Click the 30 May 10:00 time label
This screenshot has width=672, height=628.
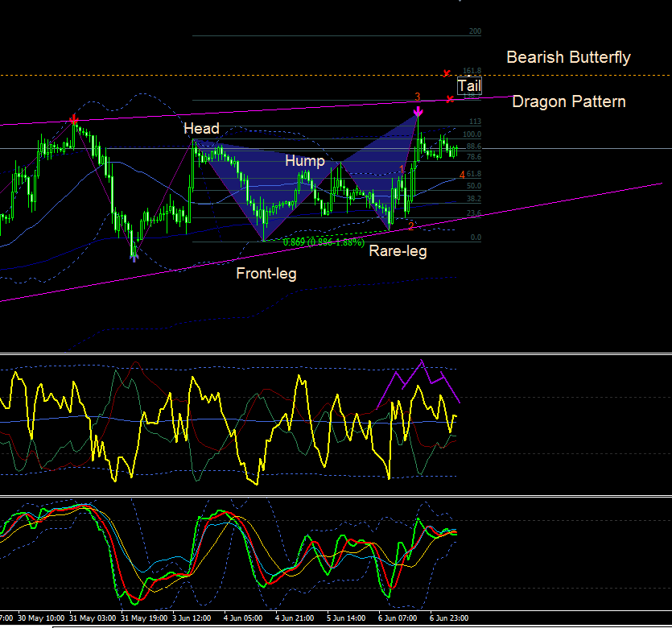pyautogui.click(x=41, y=618)
